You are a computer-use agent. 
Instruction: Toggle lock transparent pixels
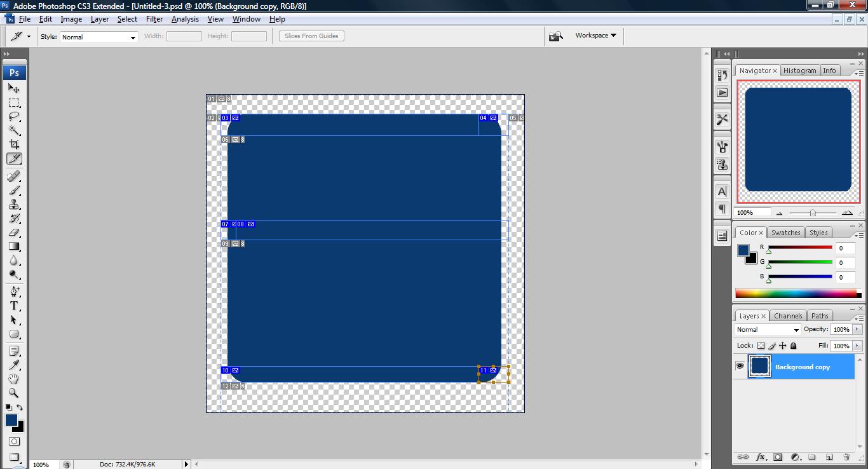(761, 346)
